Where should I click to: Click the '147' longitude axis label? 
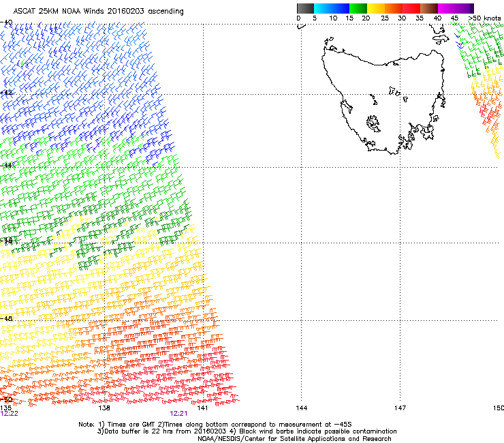(x=400, y=408)
